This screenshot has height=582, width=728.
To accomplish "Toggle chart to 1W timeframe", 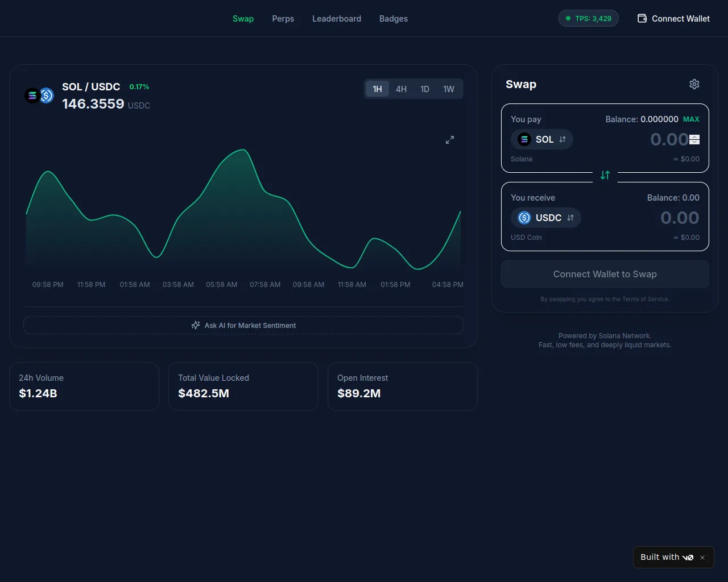I will pos(449,89).
